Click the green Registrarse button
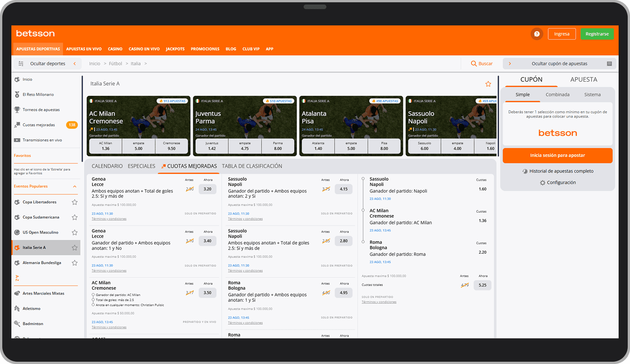The height and width of the screenshot is (364, 630). 597,34
